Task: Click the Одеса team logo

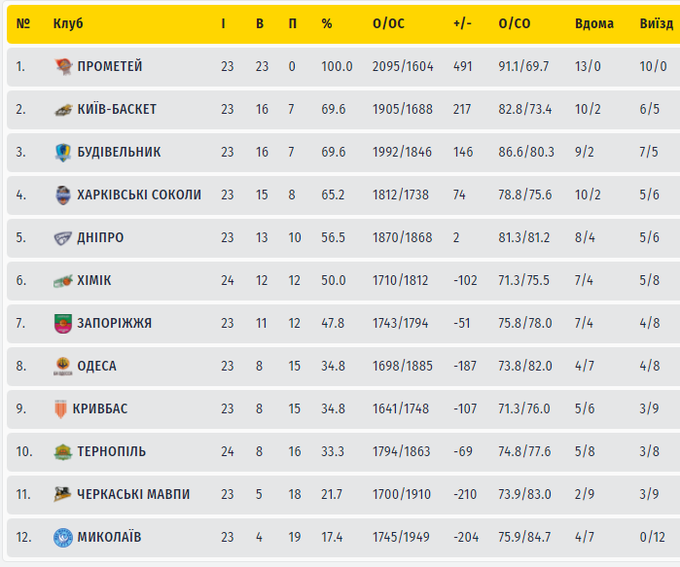Action: pos(63,366)
